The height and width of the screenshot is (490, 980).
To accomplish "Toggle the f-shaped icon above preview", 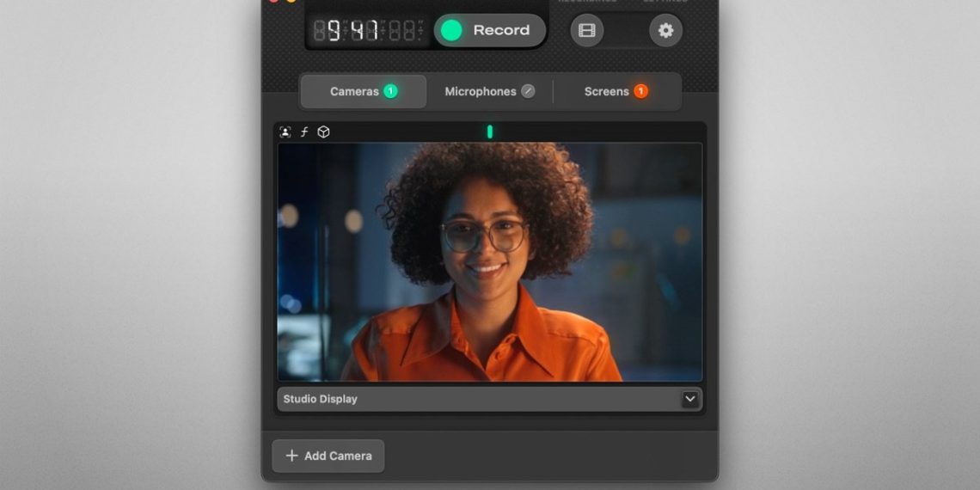I will point(304,132).
